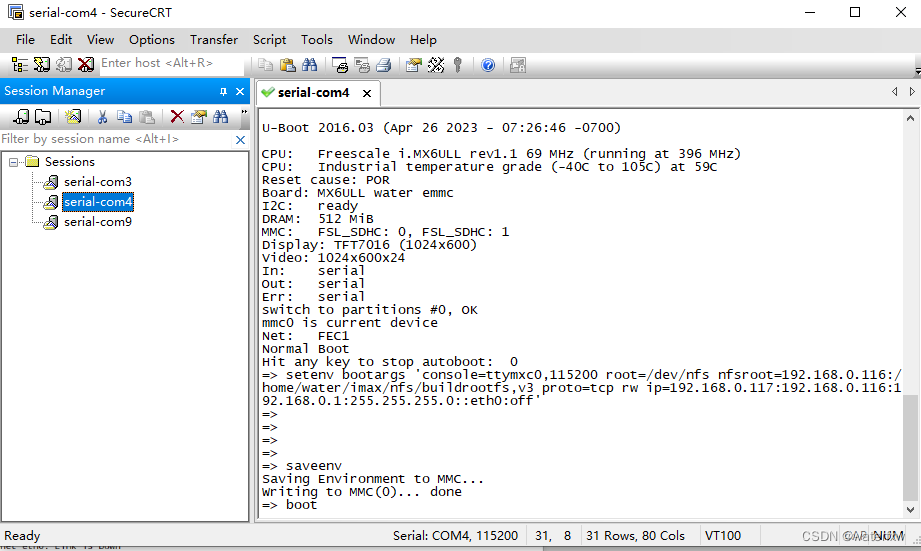The width and height of the screenshot is (921, 551).
Task: Maximize the SecureCRT window
Action: point(855,12)
